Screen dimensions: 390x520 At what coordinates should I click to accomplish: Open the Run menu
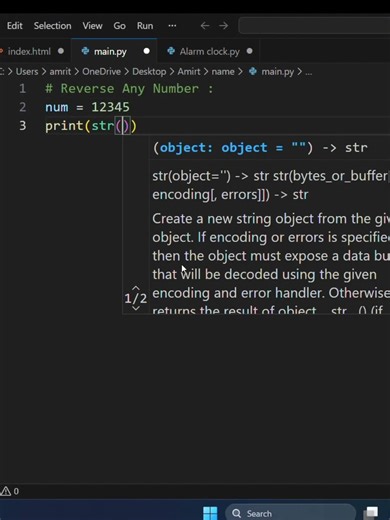[145, 26]
